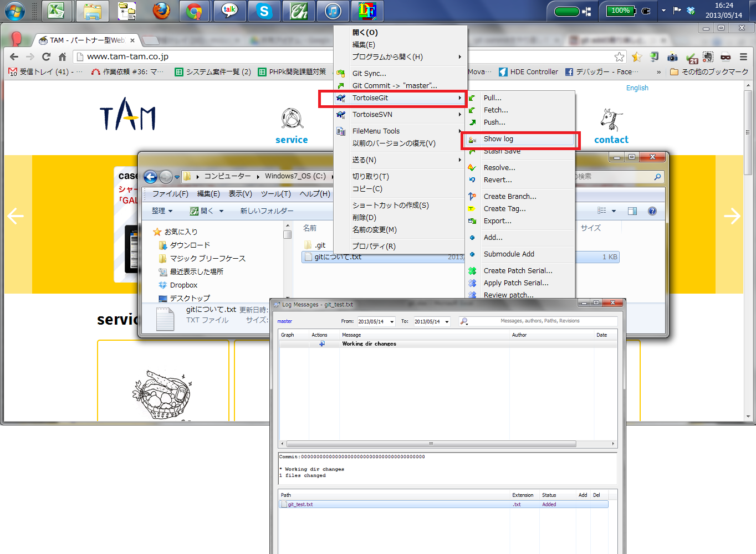The width and height of the screenshot is (756, 554).
Task: Launch Firefox from the taskbar
Action: 161,11
